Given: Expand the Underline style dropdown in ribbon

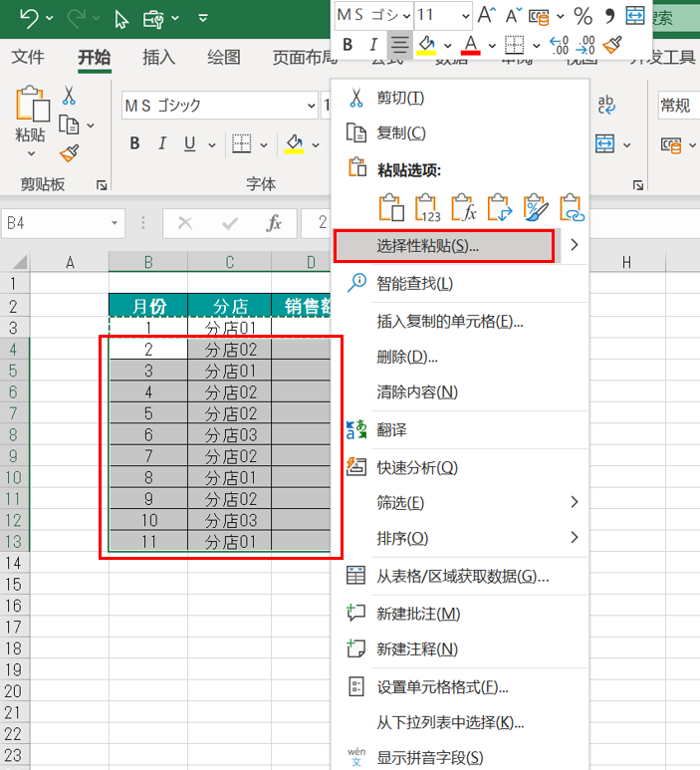Looking at the screenshot, I should (212, 145).
